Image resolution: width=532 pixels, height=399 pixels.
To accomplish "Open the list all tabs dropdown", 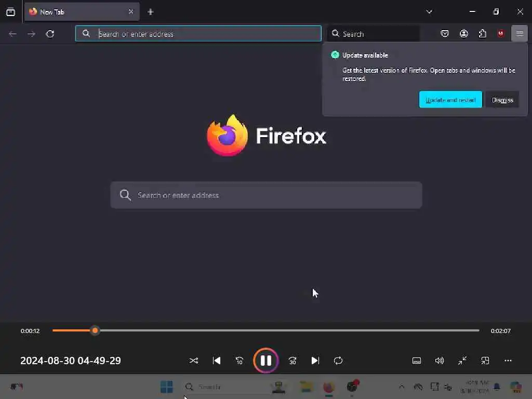I will click(429, 11).
